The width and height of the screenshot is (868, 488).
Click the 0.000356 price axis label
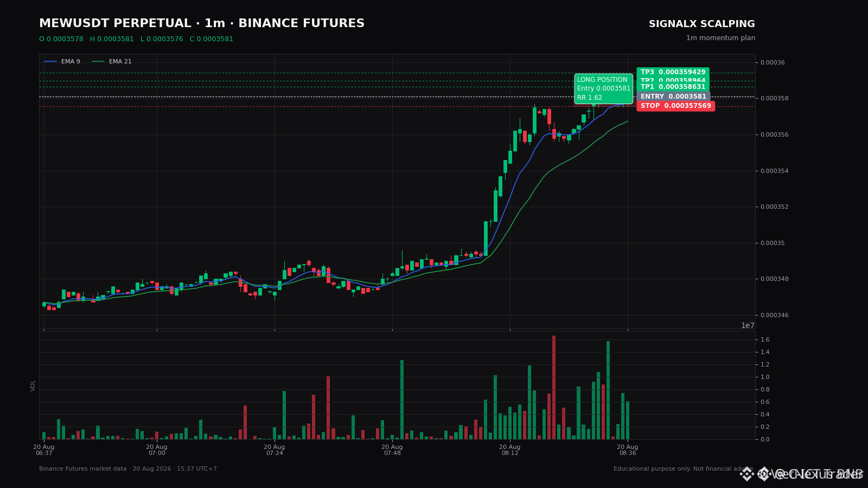pyautogui.click(x=774, y=134)
